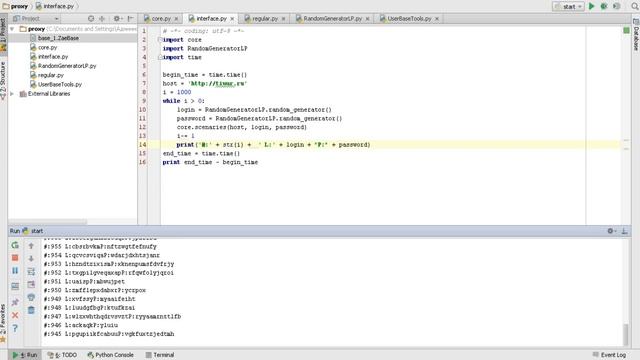Image resolution: width=640 pixels, height=360 pixels.
Task: Click the run-with-coverage icon in top toolbar
Action: tap(616, 6)
